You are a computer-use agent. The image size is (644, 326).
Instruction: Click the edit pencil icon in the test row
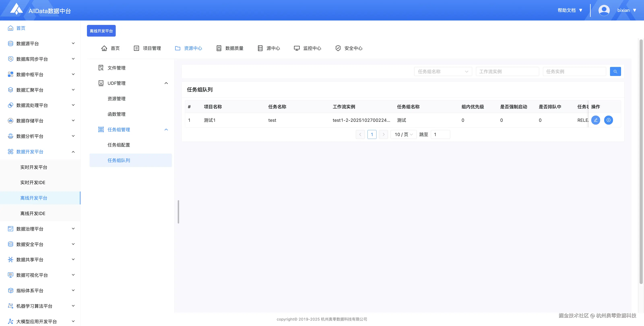point(595,120)
